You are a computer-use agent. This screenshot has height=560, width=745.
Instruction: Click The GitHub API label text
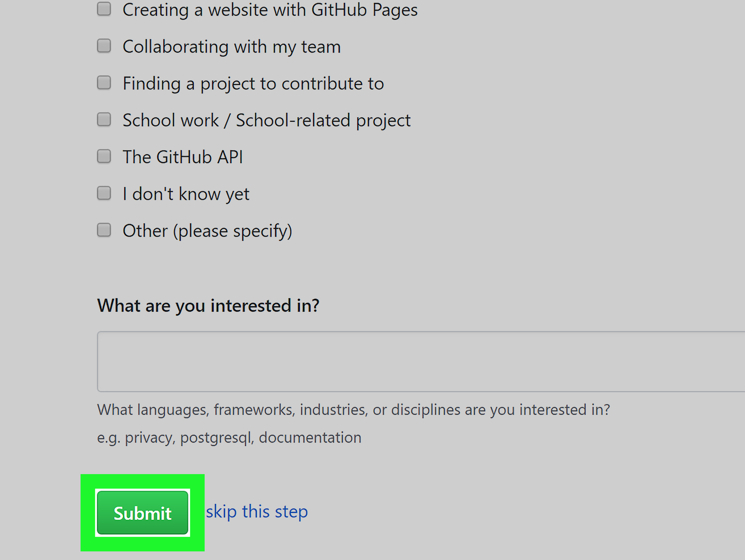point(183,157)
